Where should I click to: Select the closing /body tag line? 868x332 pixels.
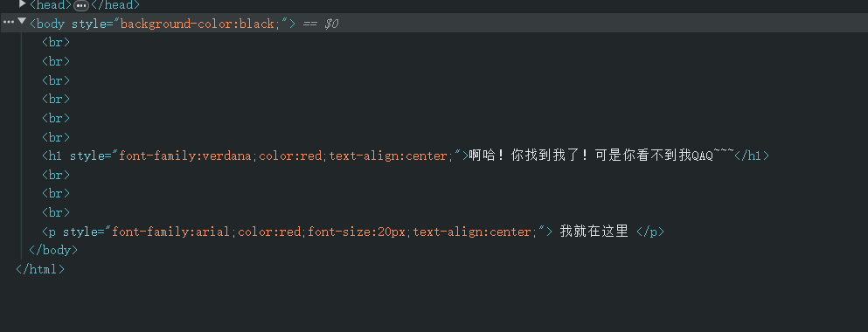tap(53, 250)
